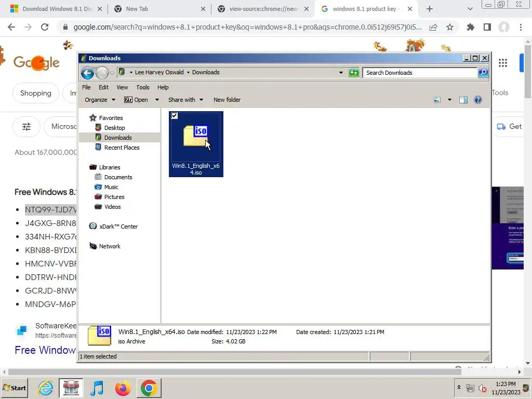Viewport: 532px width, 399px height.
Task: Click the Explorer window taskbar icon
Action: tap(71, 388)
